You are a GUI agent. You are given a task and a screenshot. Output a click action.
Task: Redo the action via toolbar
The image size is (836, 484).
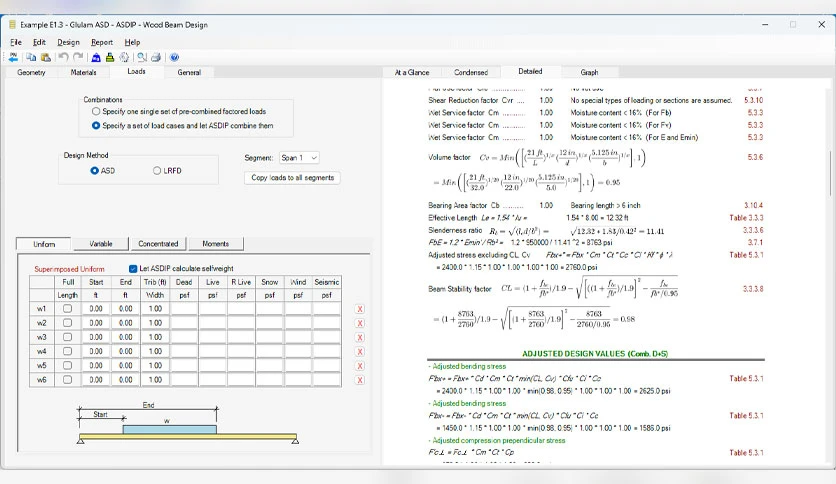[x=78, y=57]
